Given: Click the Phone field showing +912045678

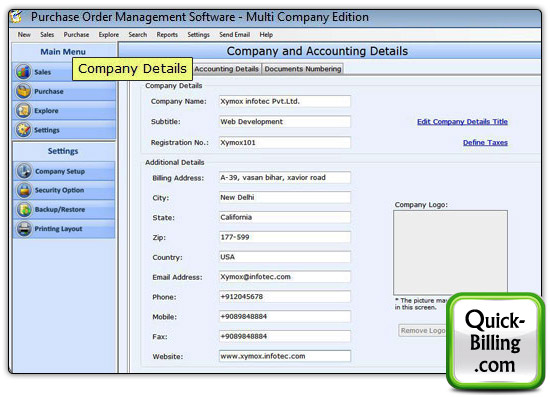Looking at the screenshot, I should point(284,296).
